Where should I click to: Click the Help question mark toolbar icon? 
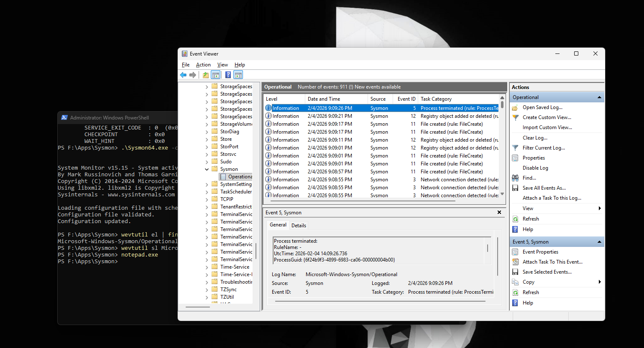click(x=228, y=74)
